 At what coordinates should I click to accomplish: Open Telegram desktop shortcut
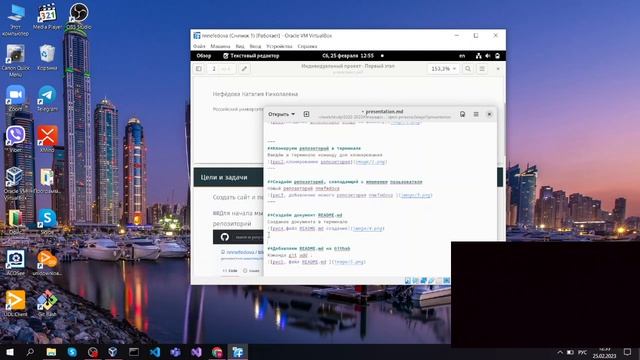tap(47, 98)
